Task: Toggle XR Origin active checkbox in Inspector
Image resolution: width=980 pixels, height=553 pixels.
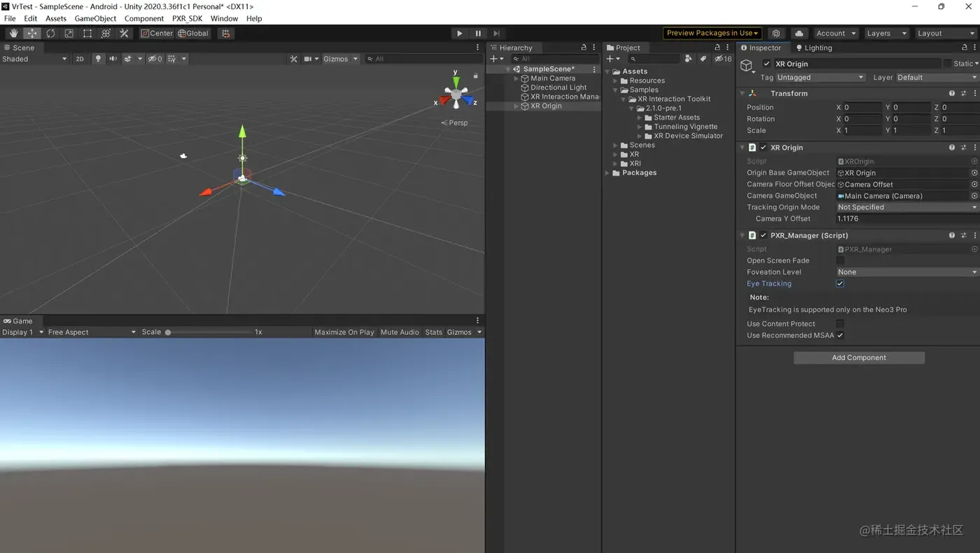Action: pyautogui.click(x=766, y=64)
